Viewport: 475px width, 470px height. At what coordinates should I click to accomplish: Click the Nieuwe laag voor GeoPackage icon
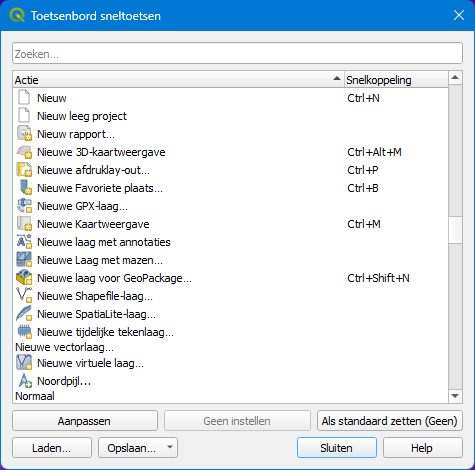24,278
